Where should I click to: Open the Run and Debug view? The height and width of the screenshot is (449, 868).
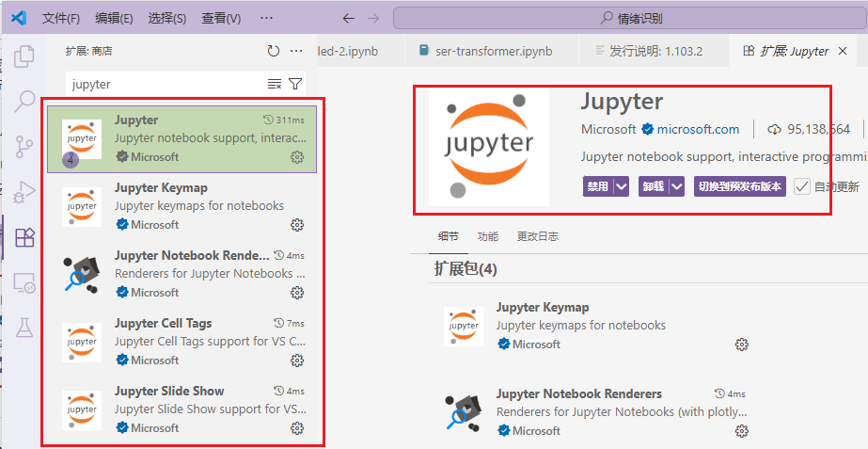24,192
